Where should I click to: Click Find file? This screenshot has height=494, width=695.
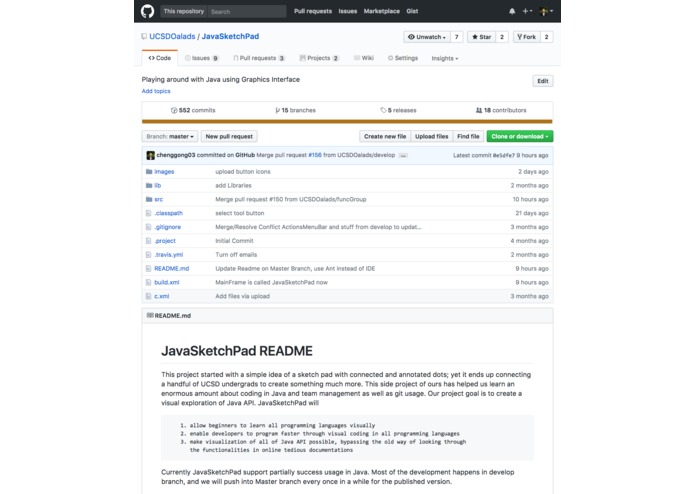pyautogui.click(x=468, y=136)
